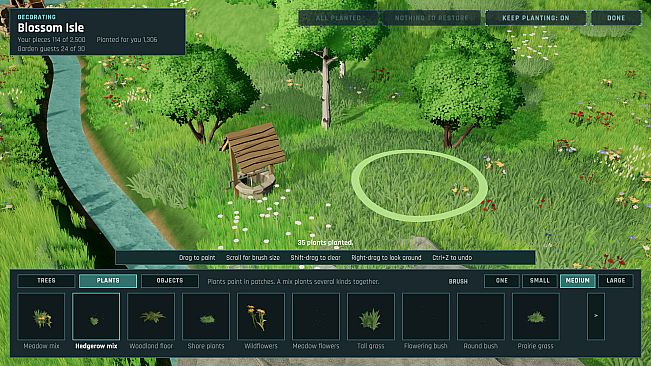Set brush size to Small
Viewport: 651px width, 366px height.
tap(540, 281)
